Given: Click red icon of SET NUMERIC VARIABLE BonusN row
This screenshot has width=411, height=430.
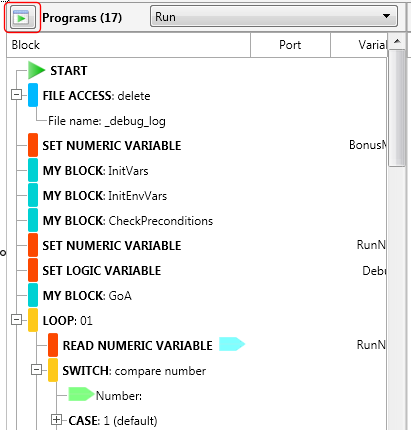Looking at the screenshot, I should (33, 145).
